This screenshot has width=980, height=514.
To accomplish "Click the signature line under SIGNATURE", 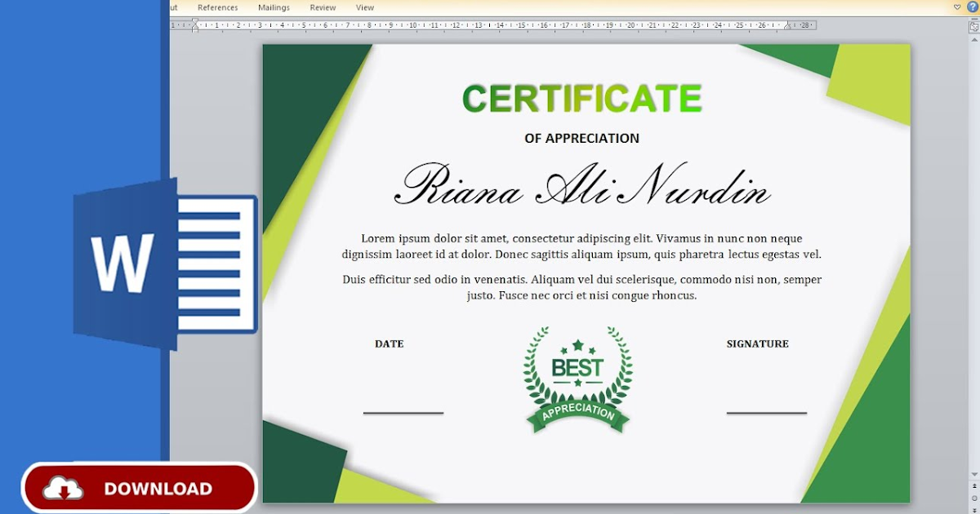I will [x=766, y=414].
